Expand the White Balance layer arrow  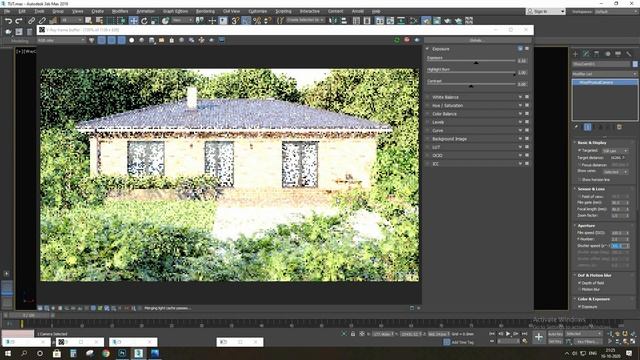click(x=520, y=97)
